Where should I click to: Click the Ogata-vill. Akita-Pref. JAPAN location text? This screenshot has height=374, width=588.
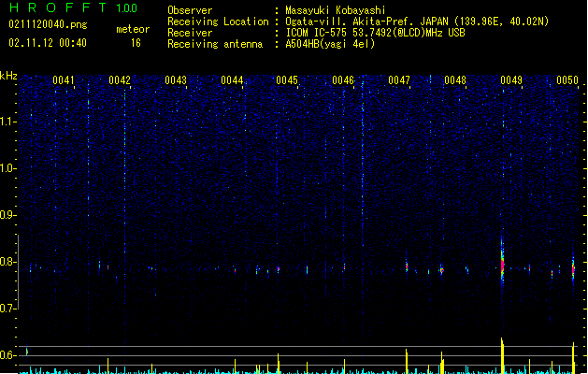coord(417,22)
